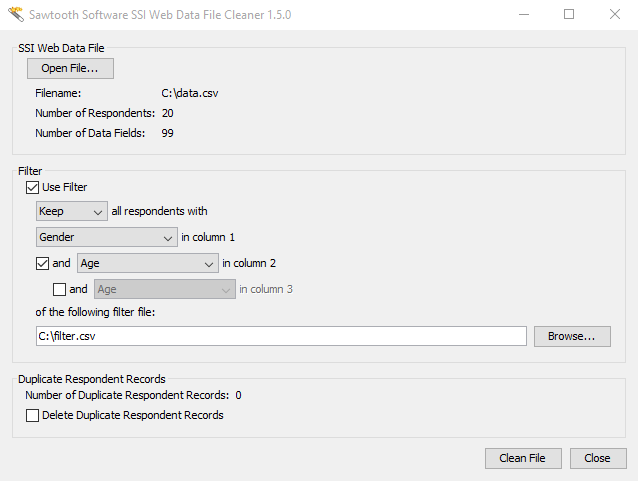
Task: Click the Use Filter label text
Action: pyautogui.click(x=65, y=187)
